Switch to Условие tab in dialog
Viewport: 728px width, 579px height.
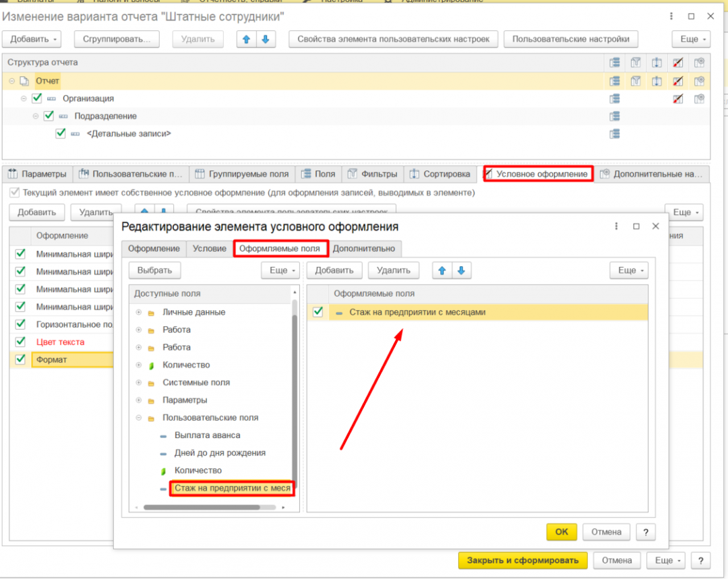[210, 249]
